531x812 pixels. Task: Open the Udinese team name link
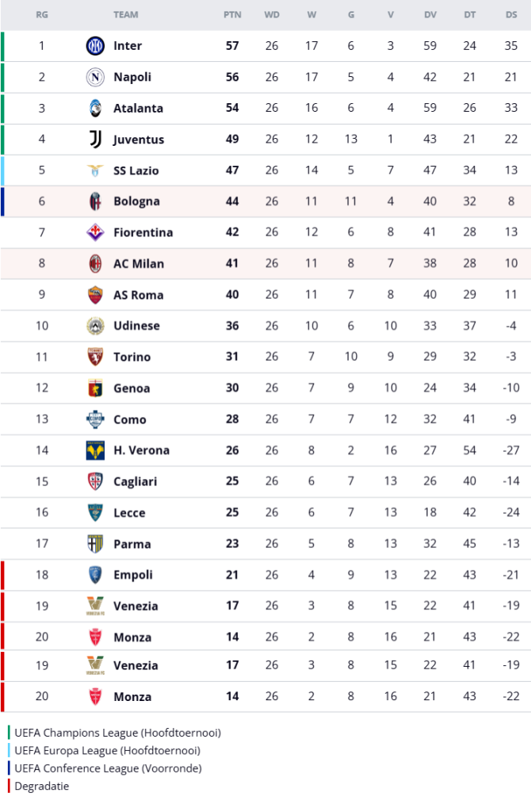coord(136,326)
